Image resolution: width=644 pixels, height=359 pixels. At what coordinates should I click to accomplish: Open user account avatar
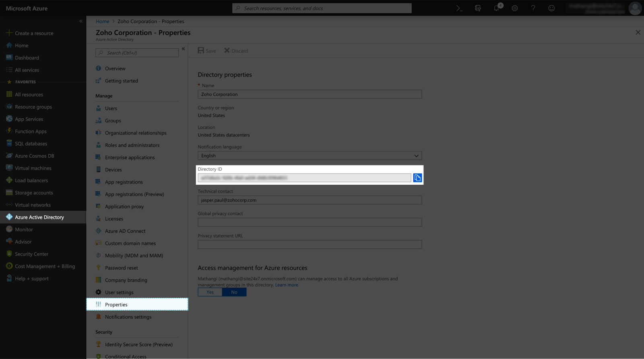[635, 8]
